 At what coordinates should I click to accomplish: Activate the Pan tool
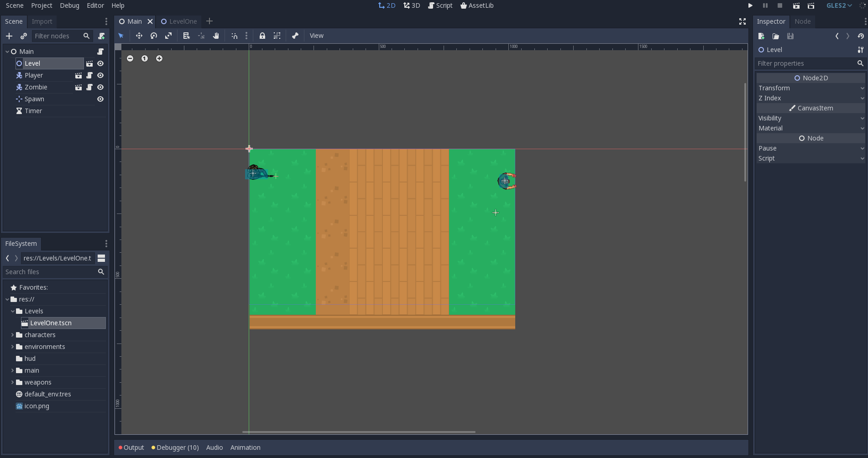tap(216, 36)
